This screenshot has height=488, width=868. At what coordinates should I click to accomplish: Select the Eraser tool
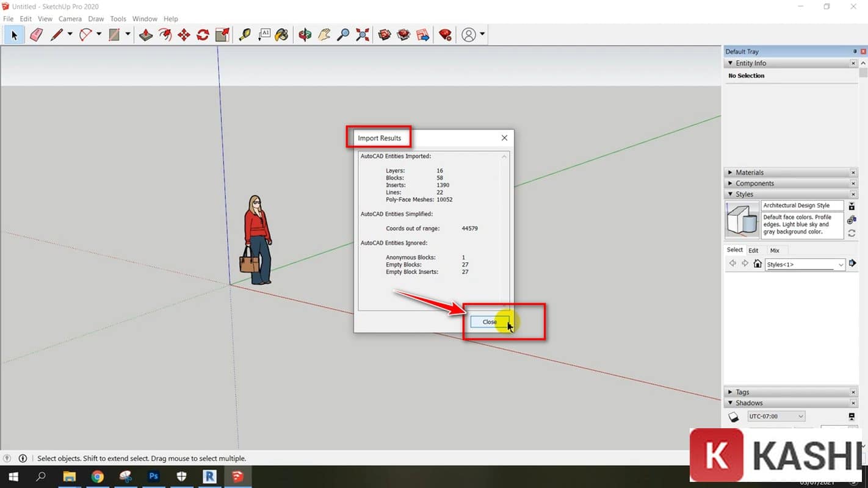[36, 35]
